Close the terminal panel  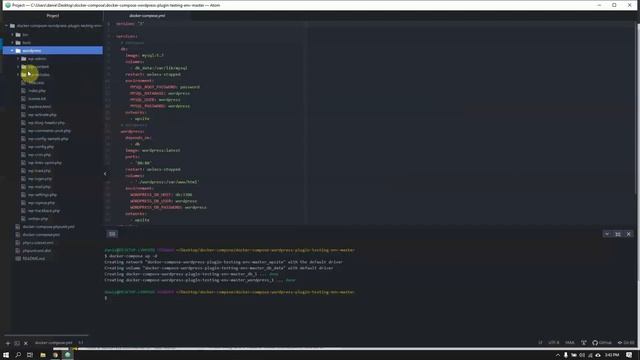(x=629, y=234)
